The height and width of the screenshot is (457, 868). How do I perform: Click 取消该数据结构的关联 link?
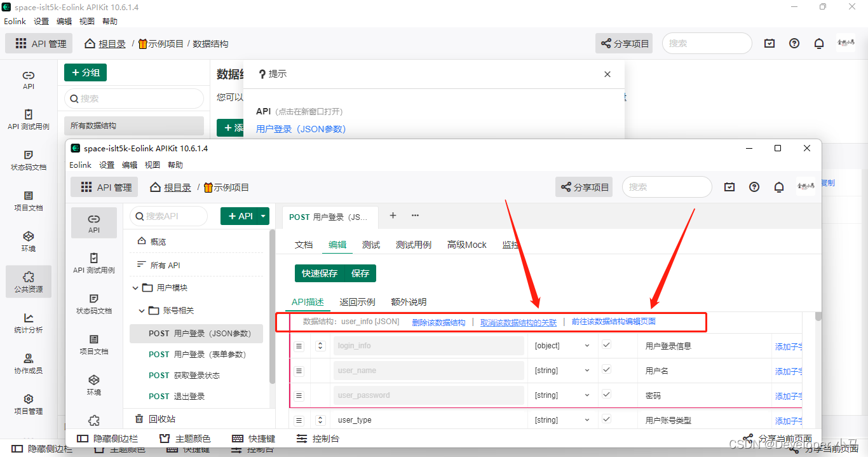(519, 322)
